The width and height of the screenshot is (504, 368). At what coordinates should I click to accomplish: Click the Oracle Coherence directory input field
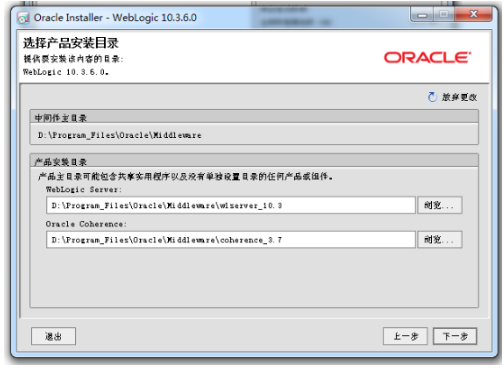coord(231,240)
